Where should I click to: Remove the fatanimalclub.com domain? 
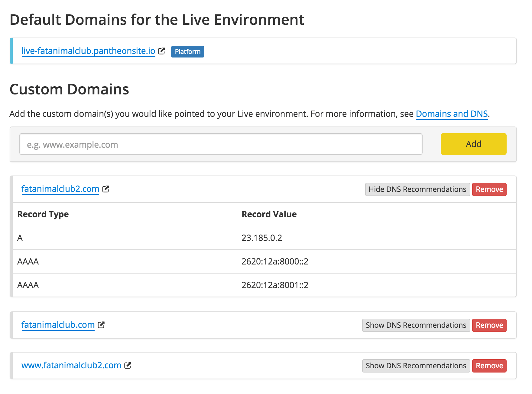pos(489,325)
